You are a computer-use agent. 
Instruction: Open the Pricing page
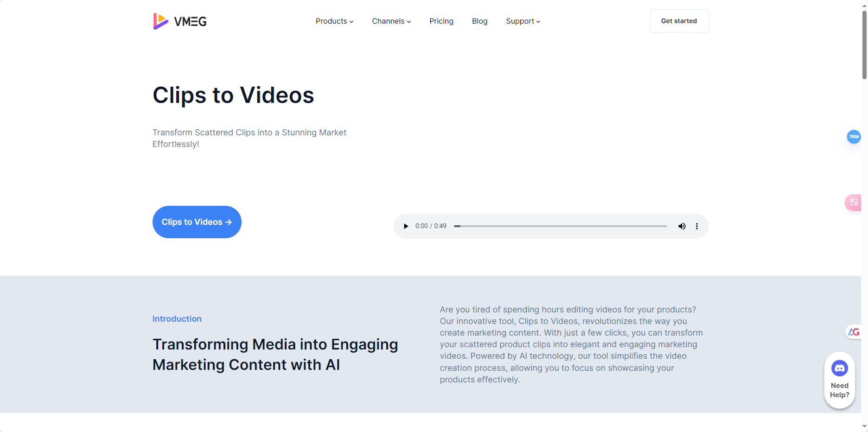click(441, 21)
